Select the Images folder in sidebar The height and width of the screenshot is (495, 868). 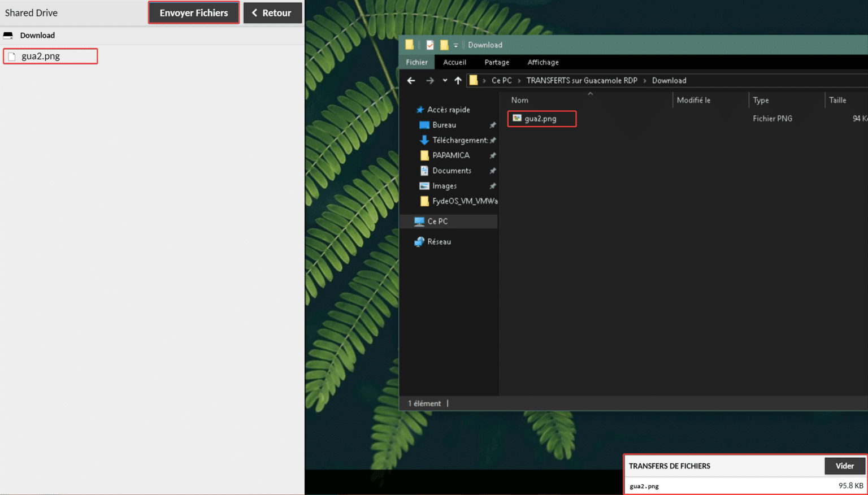coord(444,185)
